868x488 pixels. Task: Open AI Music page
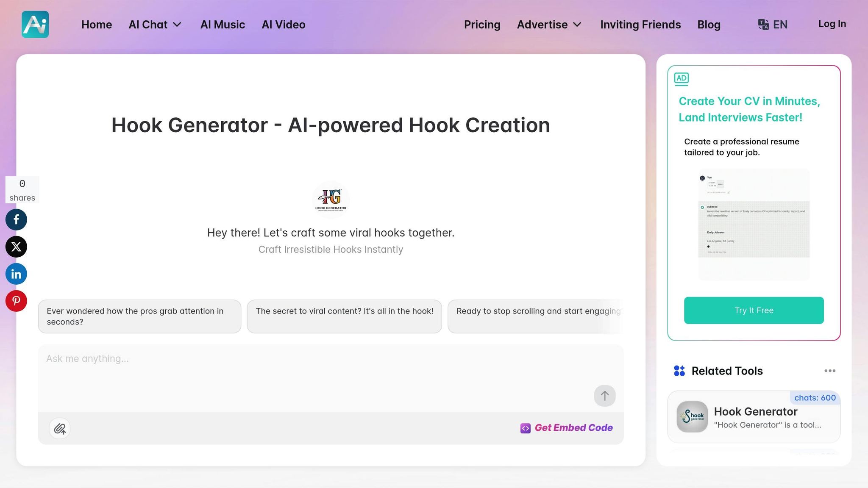pyautogui.click(x=223, y=25)
